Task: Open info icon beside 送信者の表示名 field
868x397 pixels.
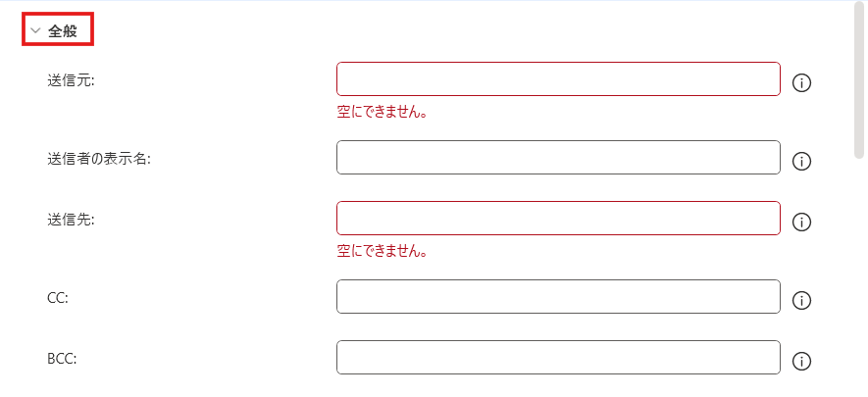Action: (x=801, y=162)
